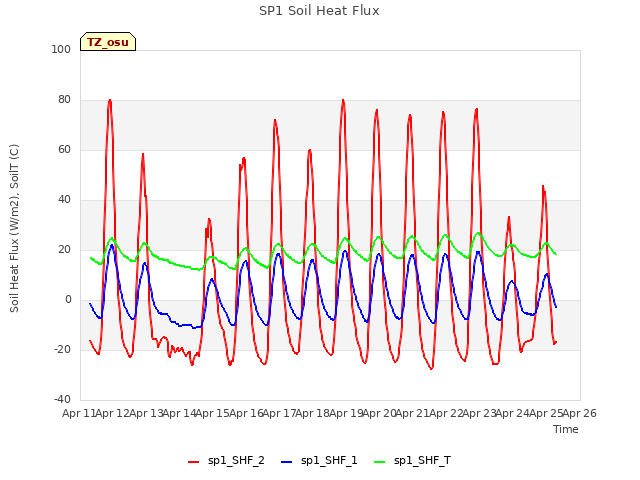
Task: Click the Apr 26 x-axis tick label
Action: pyautogui.click(x=580, y=413)
